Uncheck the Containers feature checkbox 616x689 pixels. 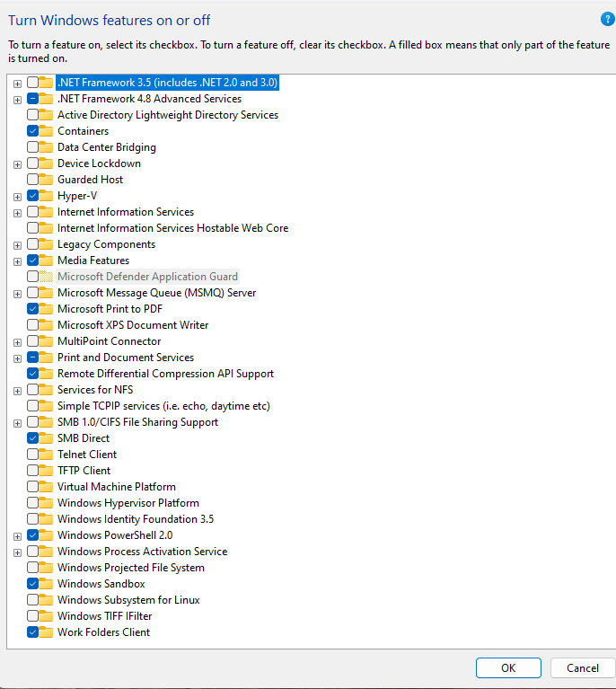(x=32, y=131)
